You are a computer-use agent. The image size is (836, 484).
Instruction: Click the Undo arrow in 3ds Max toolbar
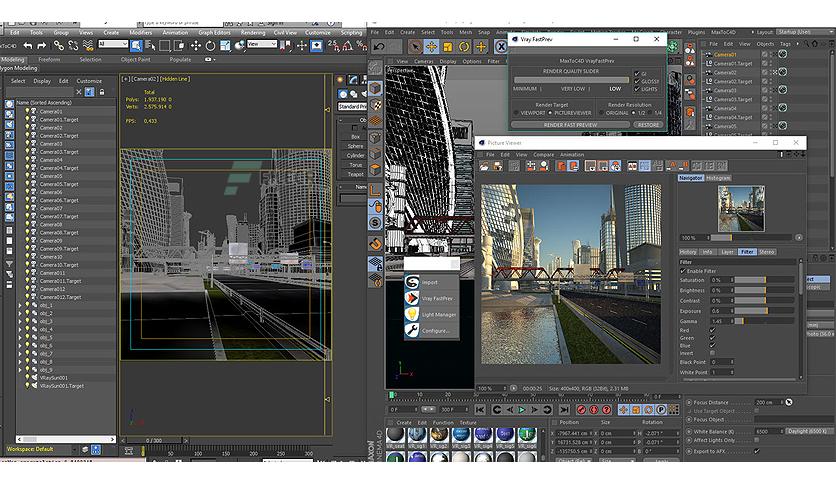pyautogui.click(x=28, y=46)
